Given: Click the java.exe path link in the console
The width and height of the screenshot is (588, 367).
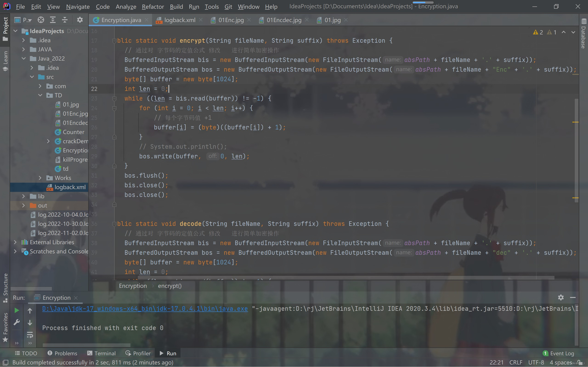Looking at the screenshot, I should tap(145, 308).
